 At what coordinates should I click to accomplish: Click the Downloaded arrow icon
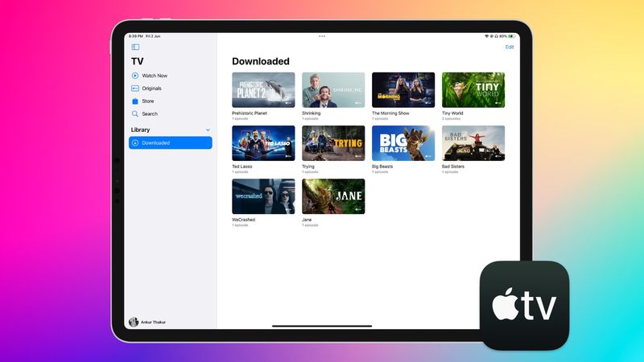click(135, 143)
